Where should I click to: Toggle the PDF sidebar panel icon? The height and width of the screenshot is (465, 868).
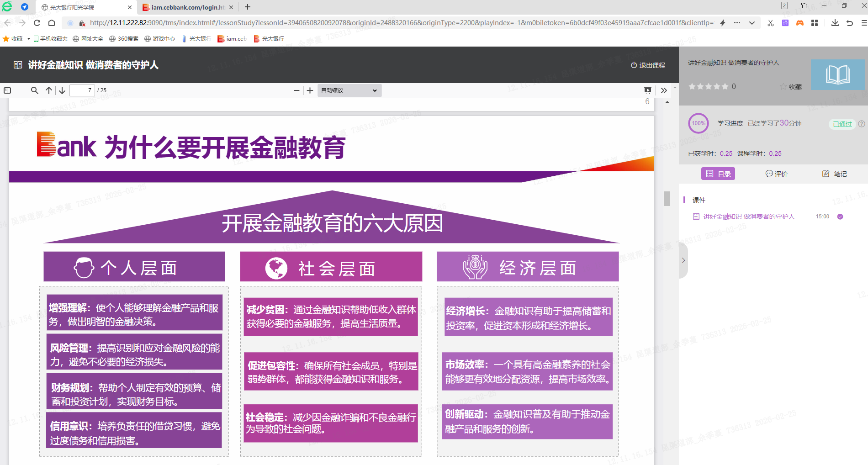tap(7, 90)
